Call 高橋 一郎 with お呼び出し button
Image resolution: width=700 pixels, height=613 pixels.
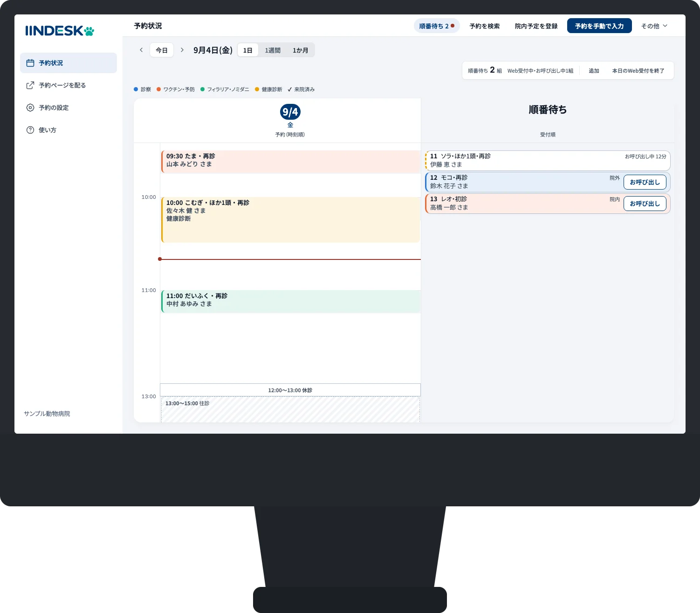pos(645,204)
